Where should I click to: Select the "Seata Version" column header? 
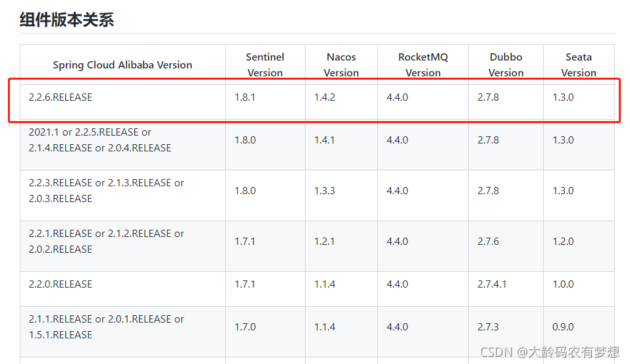pos(579,65)
